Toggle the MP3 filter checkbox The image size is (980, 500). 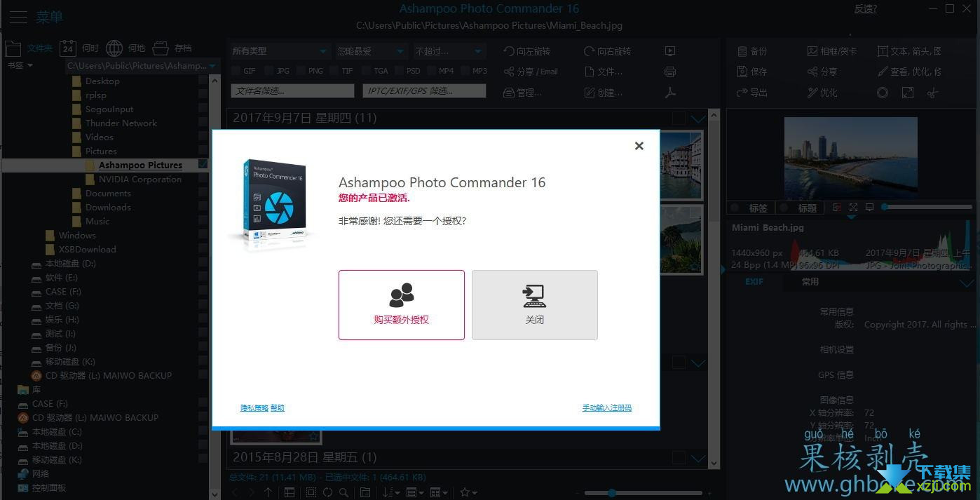click(x=464, y=71)
